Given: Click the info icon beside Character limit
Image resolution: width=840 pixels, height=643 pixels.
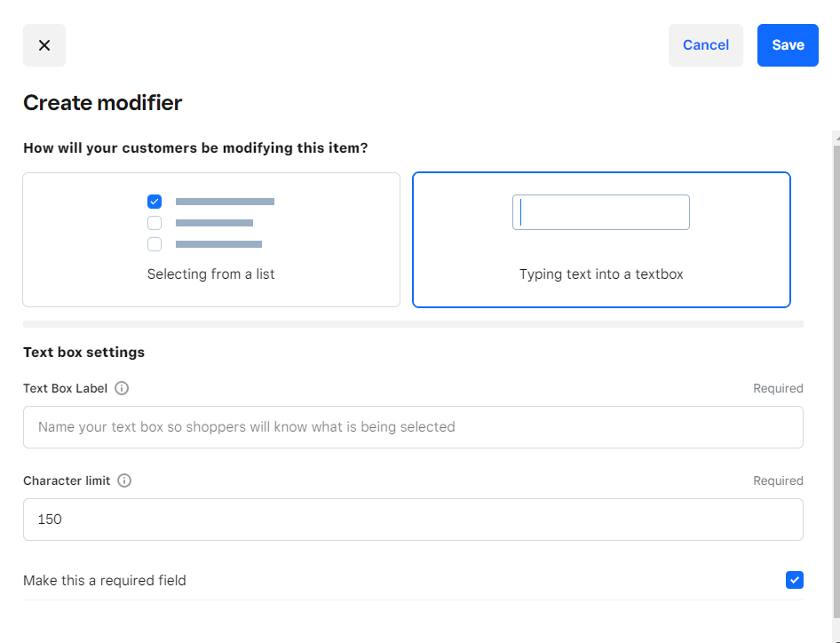Looking at the screenshot, I should pos(124,480).
